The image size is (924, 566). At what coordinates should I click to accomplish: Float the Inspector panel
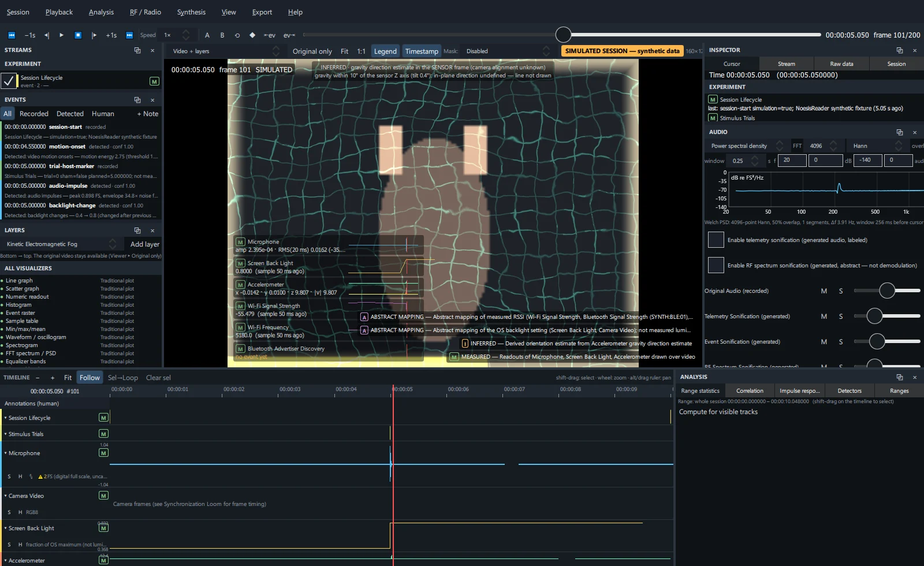(x=900, y=50)
